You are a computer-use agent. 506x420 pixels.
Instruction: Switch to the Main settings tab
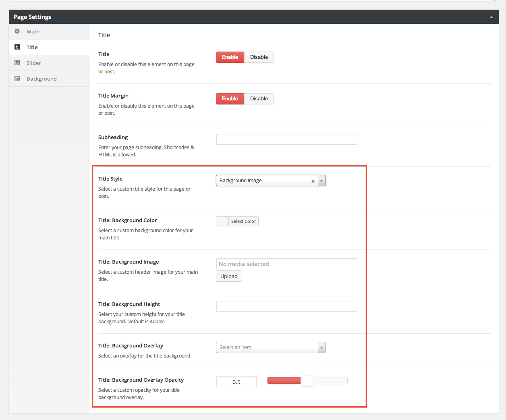(33, 31)
